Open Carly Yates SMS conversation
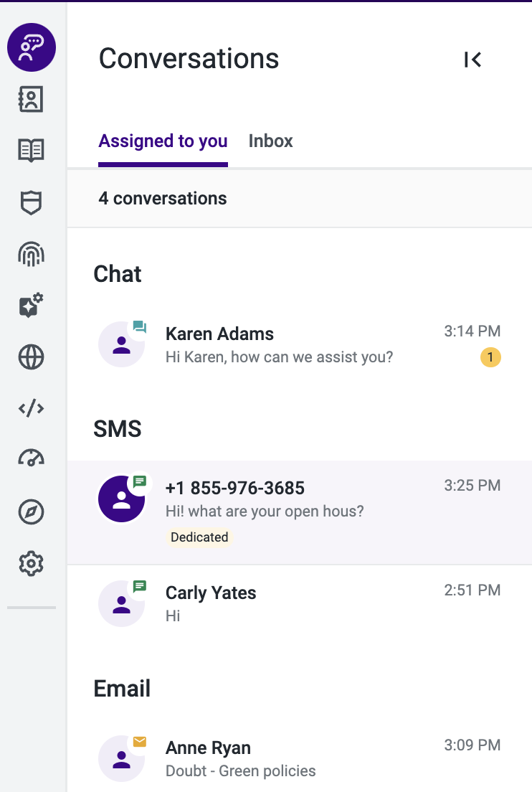 [x=299, y=603]
